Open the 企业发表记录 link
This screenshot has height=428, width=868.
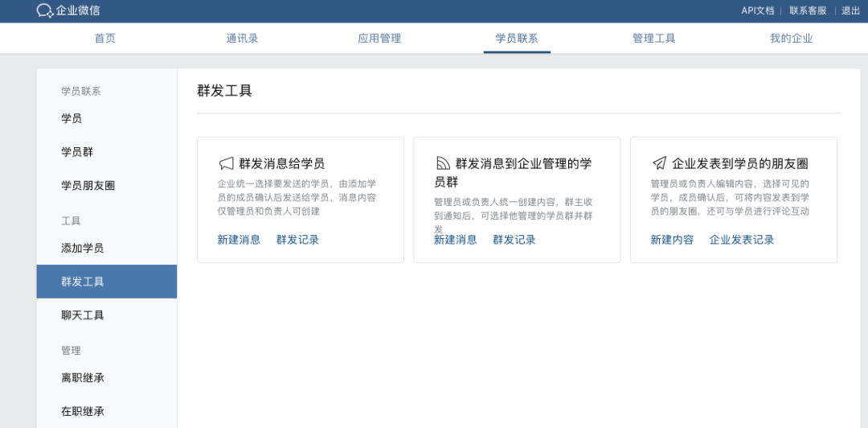coord(742,240)
